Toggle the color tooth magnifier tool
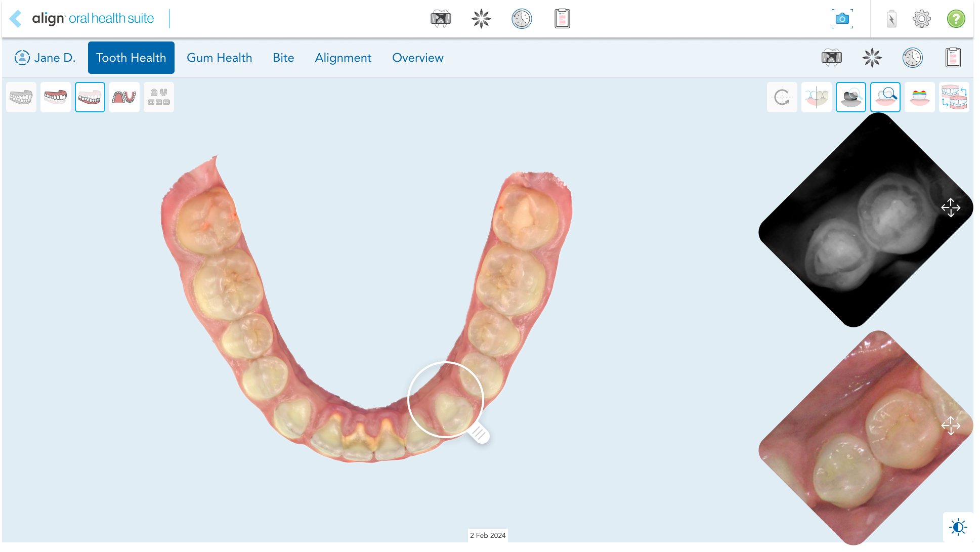Screen dimensions: 980x552 [885, 97]
